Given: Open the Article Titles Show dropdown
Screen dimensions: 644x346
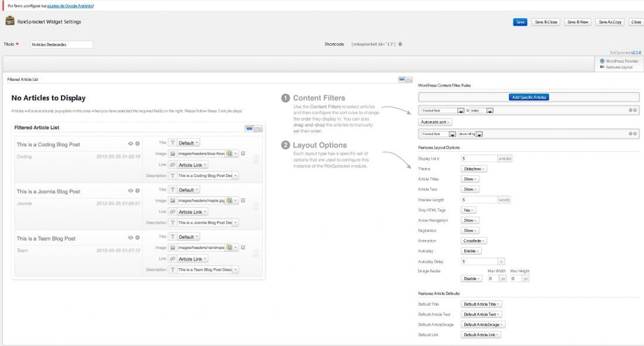Looking at the screenshot, I should tap(470, 179).
